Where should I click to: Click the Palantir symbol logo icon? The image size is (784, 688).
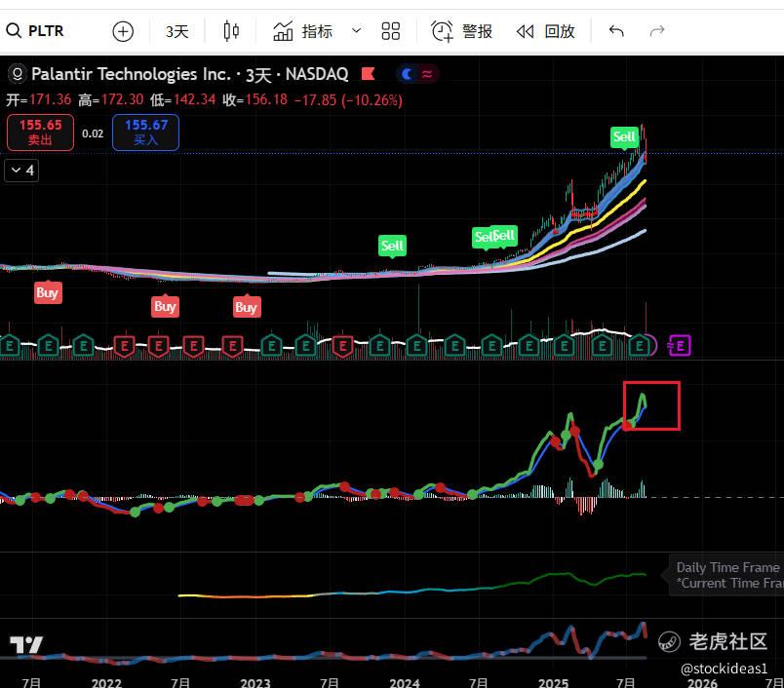pos(17,74)
